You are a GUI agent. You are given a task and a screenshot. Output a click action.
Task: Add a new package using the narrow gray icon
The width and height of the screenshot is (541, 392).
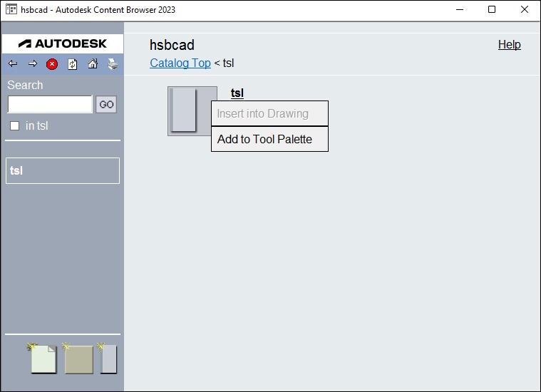pos(108,359)
